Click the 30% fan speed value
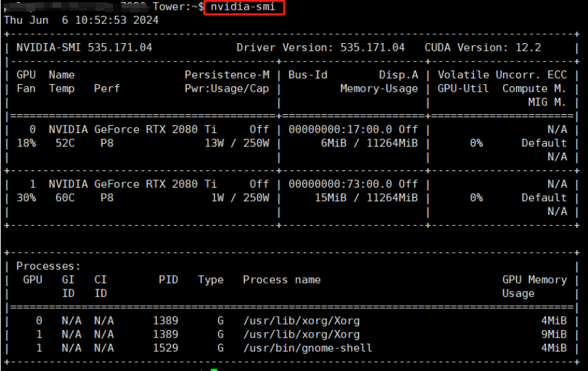The width and height of the screenshot is (588, 371). coord(26,198)
